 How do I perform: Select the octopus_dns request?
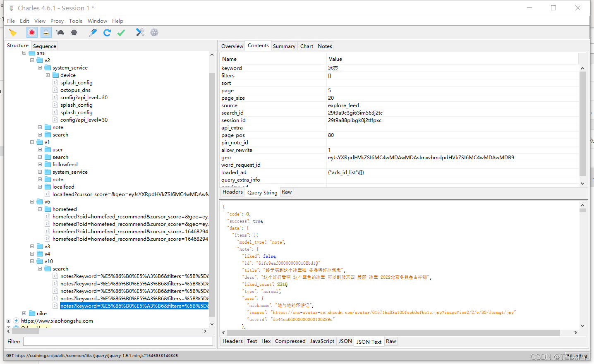75,90
